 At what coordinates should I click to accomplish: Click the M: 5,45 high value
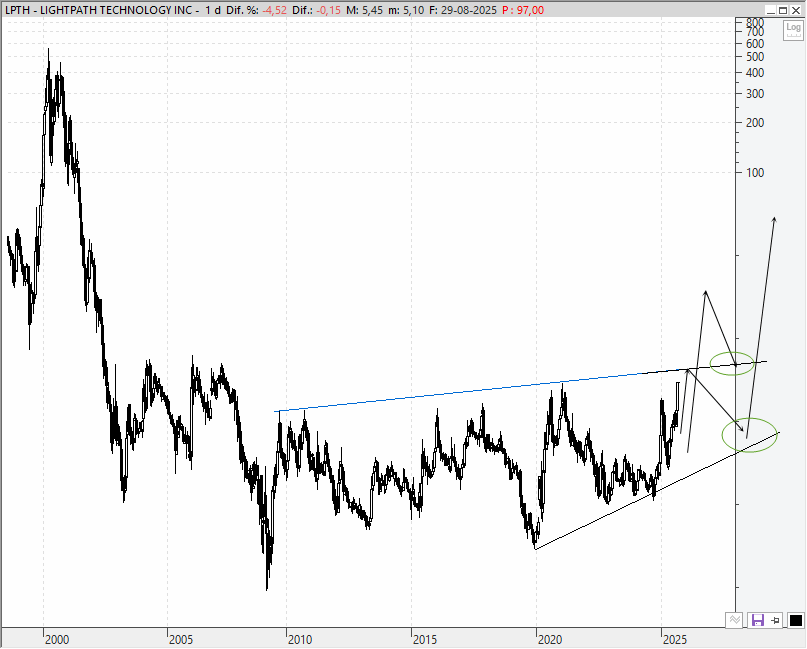(364, 10)
